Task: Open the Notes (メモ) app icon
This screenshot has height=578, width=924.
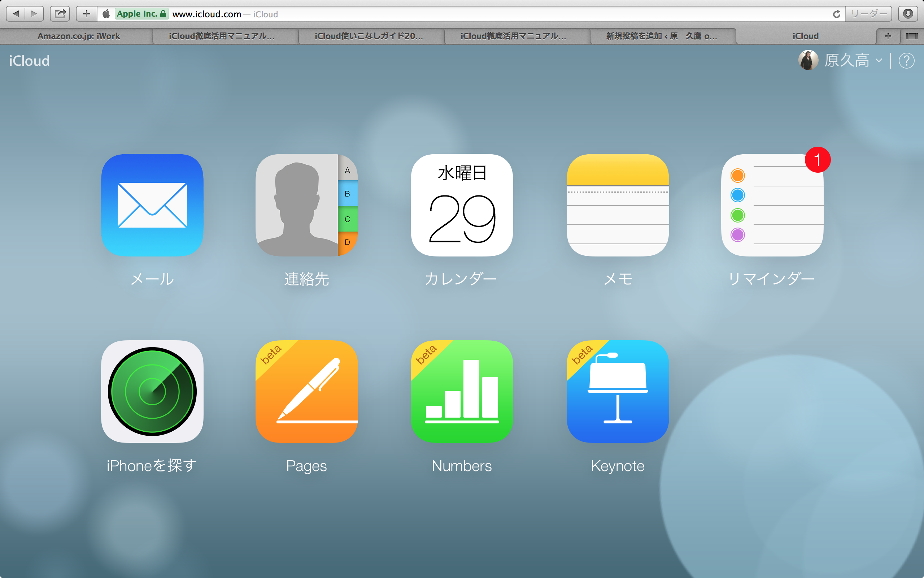Action: (x=618, y=205)
